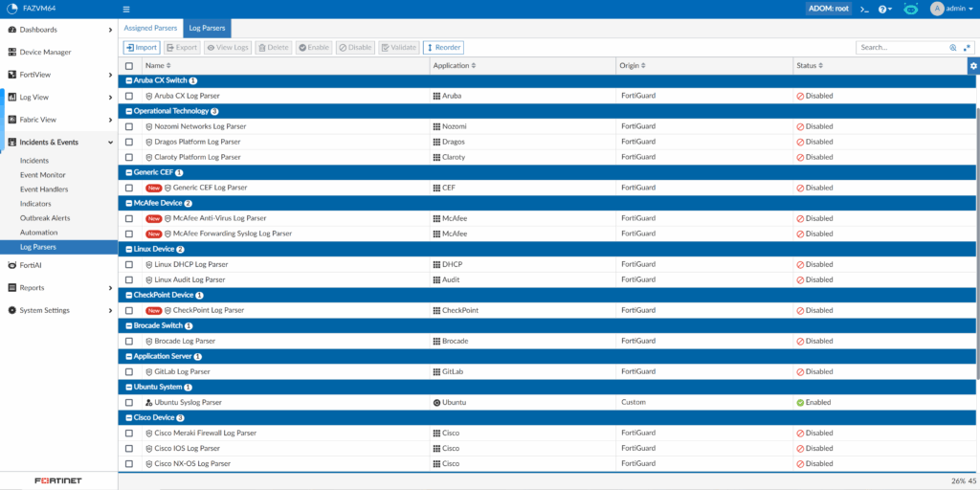Check the Ubuntu Syslog Parser checkbox
The height and width of the screenshot is (490, 980).
129,403
